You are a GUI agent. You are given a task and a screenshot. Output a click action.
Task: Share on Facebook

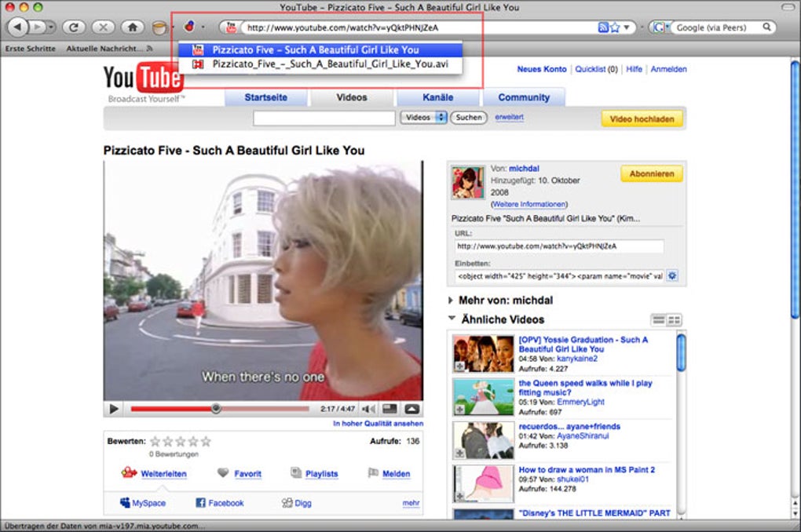(x=220, y=503)
